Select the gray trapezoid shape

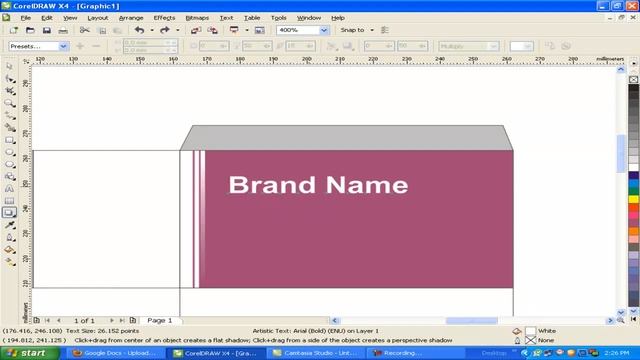pyautogui.click(x=347, y=138)
